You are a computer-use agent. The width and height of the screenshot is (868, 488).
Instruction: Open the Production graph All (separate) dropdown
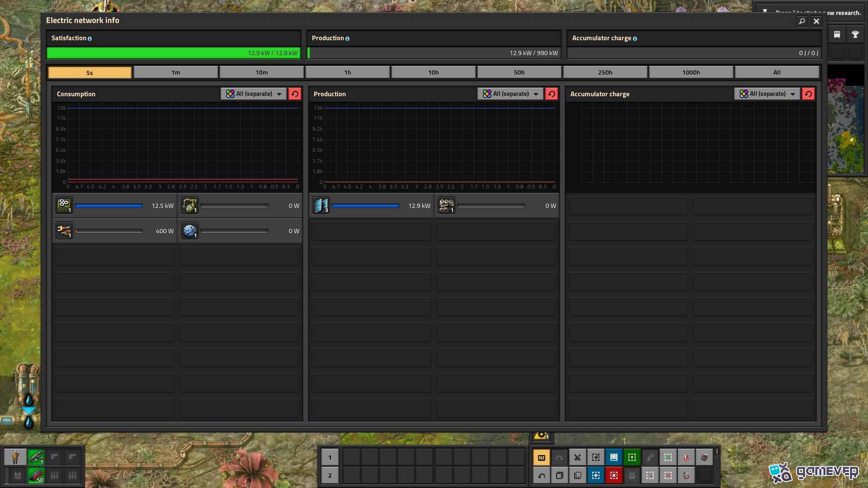pos(510,94)
